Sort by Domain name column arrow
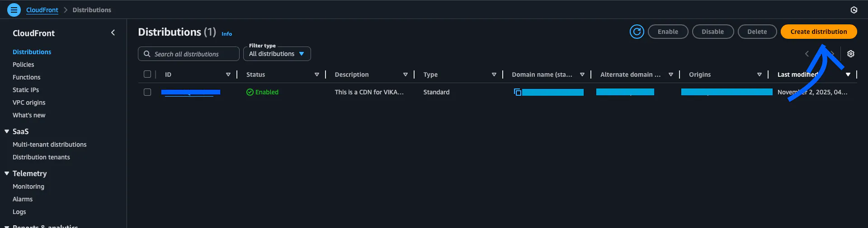868x228 pixels. 582,74
